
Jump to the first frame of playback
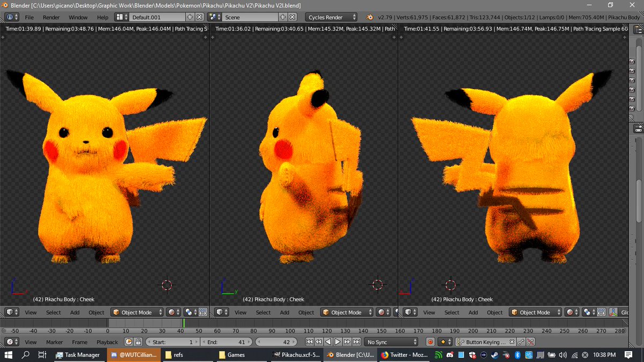coord(309,342)
